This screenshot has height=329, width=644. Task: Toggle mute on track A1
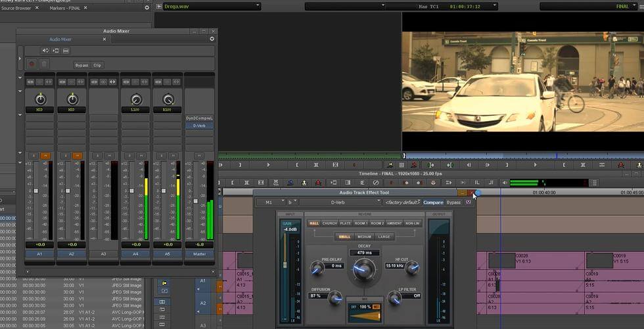(x=45, y=155)
